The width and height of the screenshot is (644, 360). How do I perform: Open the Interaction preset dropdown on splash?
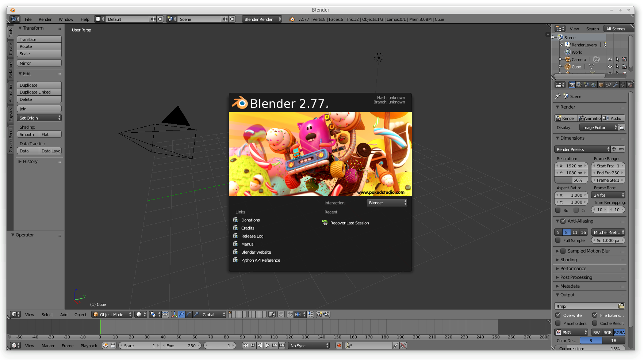[x=387, y=202]
